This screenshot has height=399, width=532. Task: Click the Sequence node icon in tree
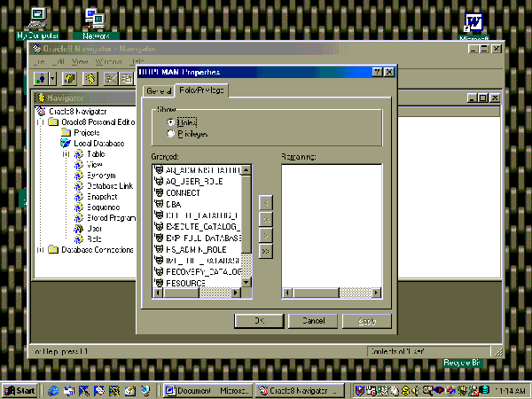tap(79, 207)
